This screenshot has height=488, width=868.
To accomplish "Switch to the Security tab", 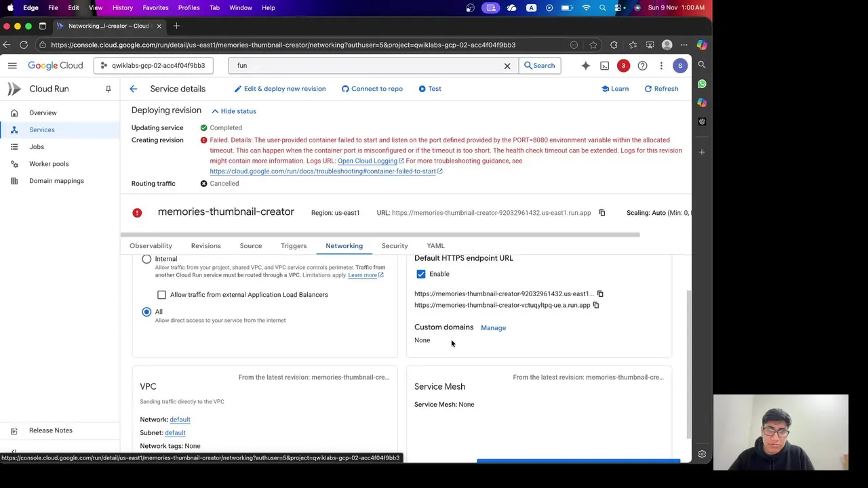I will click(x=395, y=246).
